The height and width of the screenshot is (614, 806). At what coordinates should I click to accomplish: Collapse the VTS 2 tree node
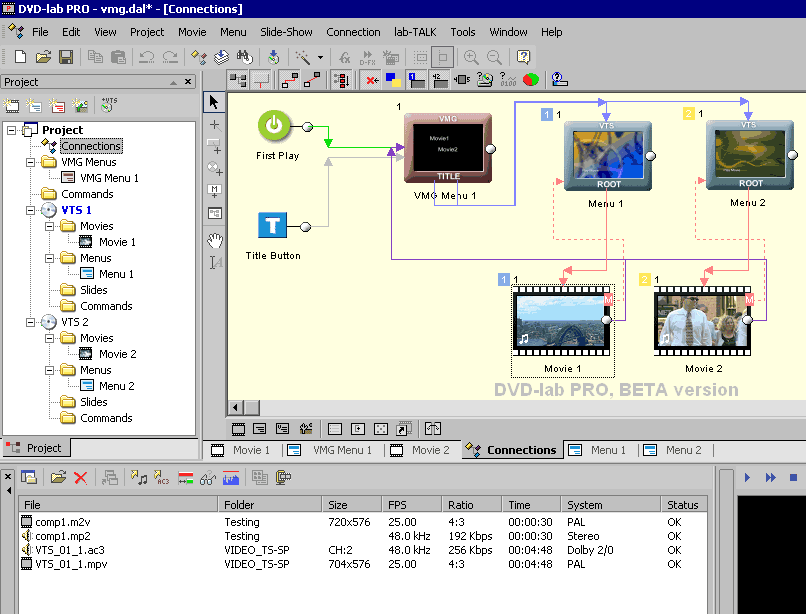coord(30,322)
